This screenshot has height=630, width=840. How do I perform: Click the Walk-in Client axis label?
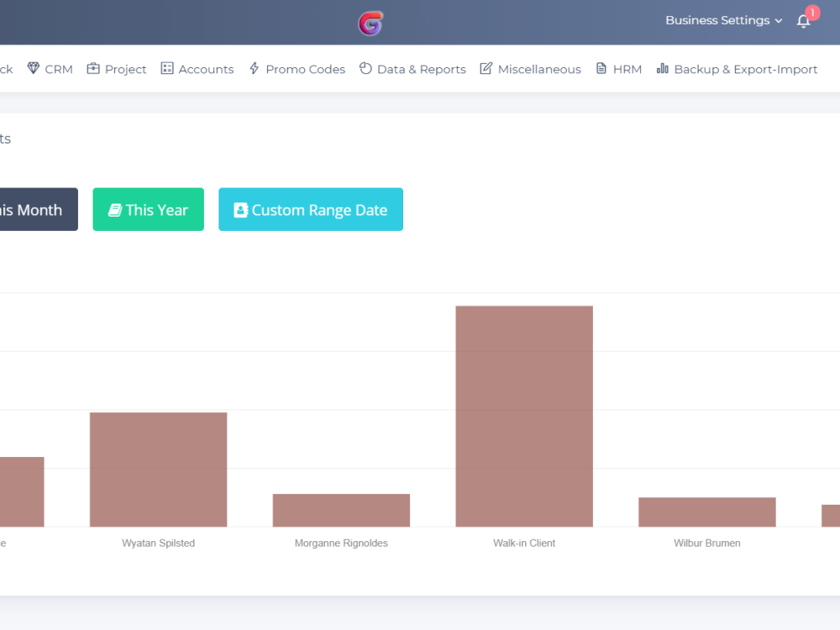point(524,543)
